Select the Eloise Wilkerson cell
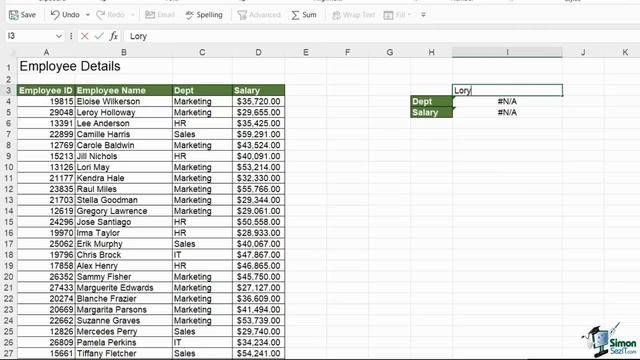This screenshot has height=360, width=640. click(x=124, y=101)
